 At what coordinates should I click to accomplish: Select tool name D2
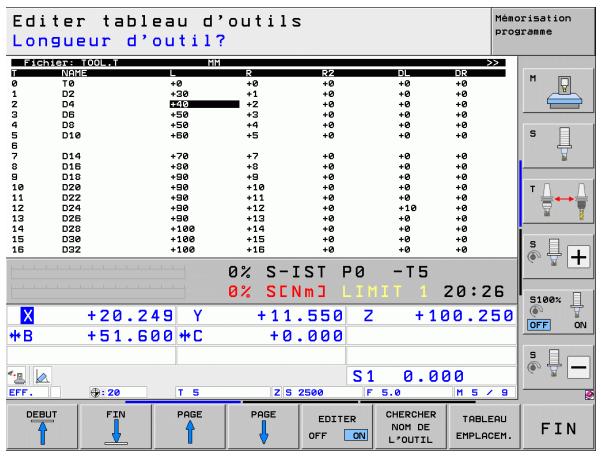tap(68, 94)
